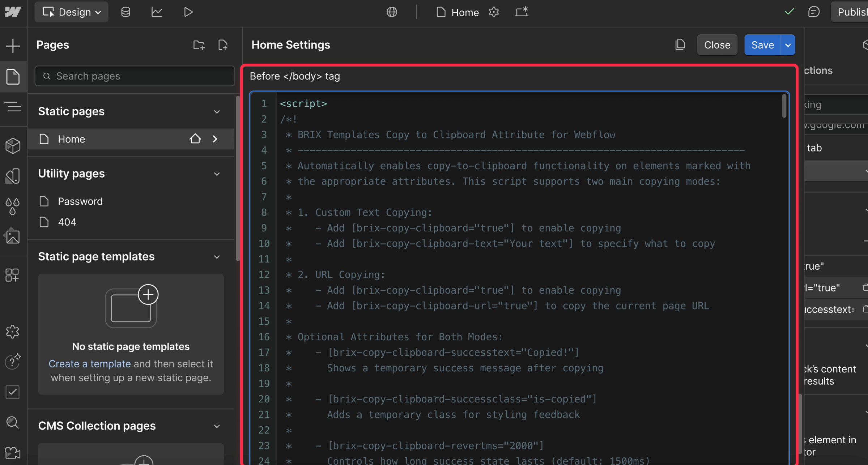This screenshot has width=868, height=465.
Task: Open site settings gear in sidebar
Action: (x=13, y=331)
